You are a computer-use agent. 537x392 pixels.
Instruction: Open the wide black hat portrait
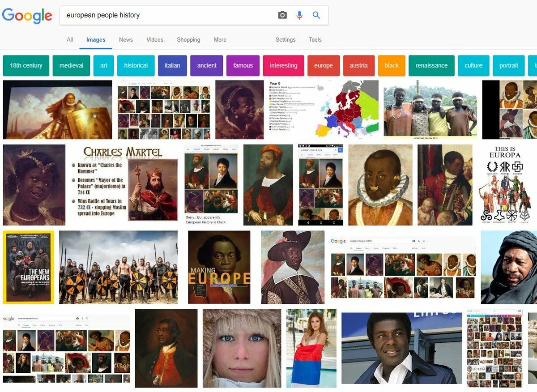click(293, 267)
